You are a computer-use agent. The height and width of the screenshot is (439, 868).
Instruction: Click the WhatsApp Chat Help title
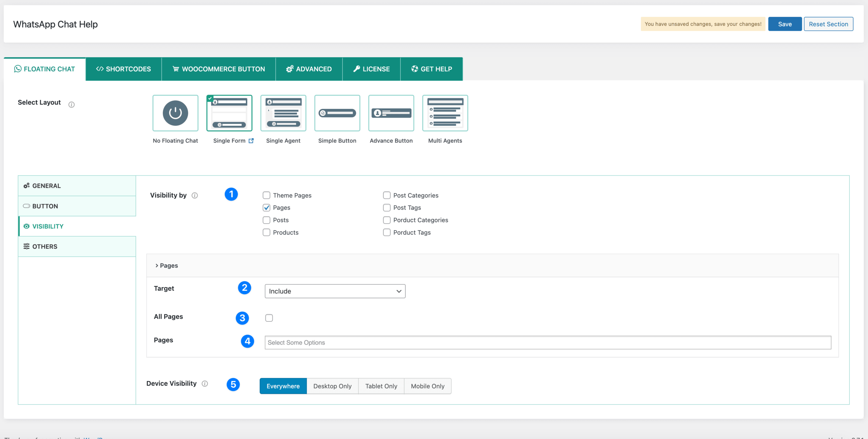tap(55, 24)
